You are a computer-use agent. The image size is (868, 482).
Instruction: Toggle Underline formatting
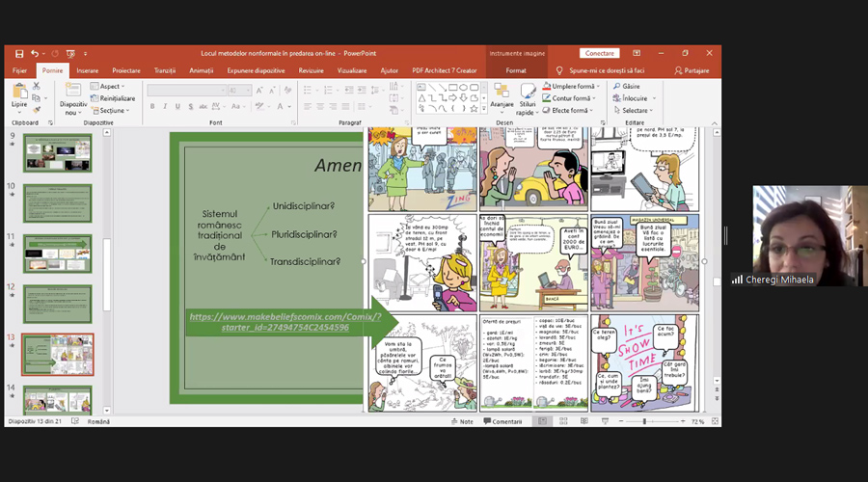point(177,106)
